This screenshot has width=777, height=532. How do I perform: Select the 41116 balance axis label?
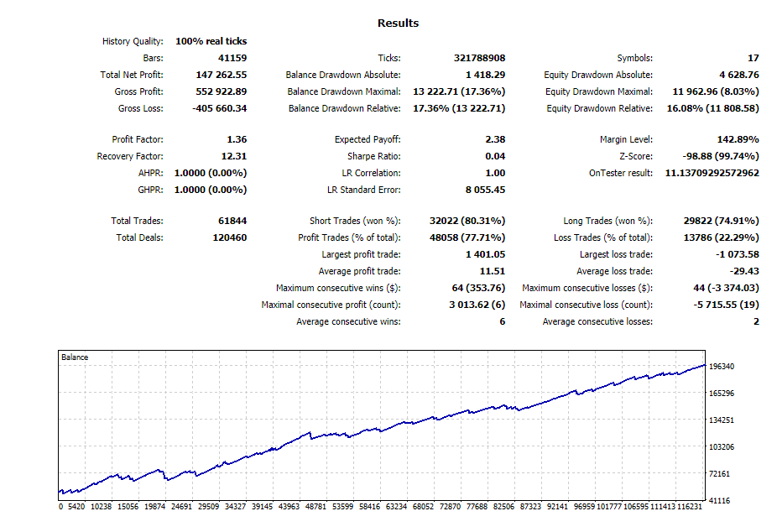[x=719, y=501]
